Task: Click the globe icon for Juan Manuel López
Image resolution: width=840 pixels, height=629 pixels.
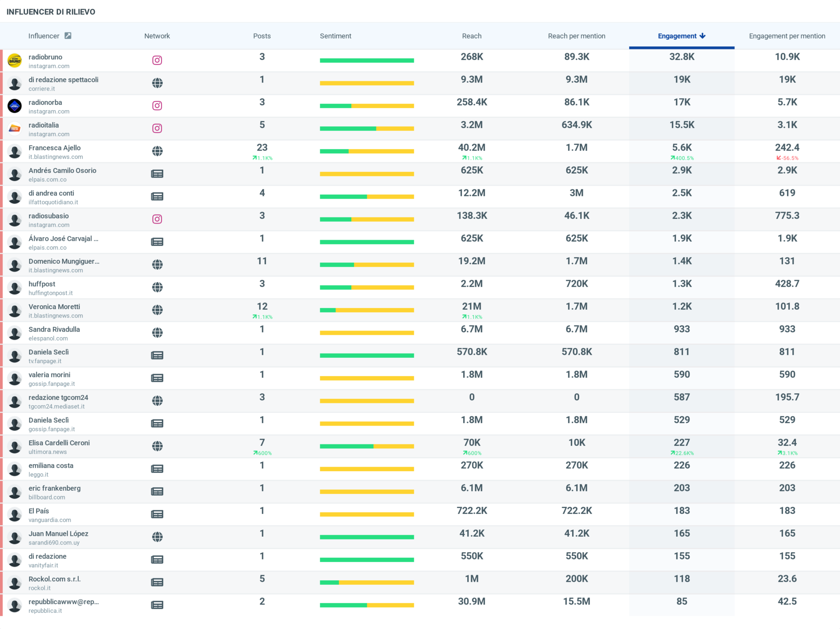Action: 157,537
